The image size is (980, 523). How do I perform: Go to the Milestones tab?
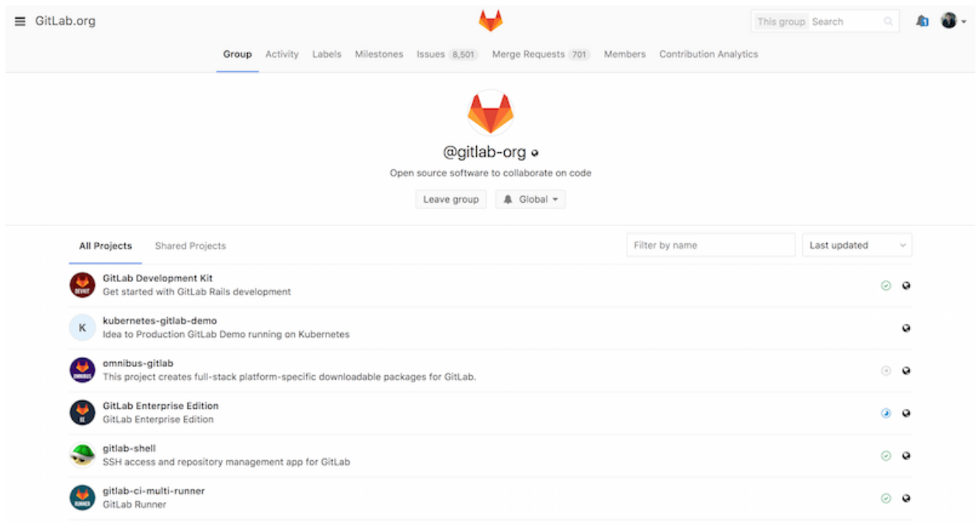[379, 54]
